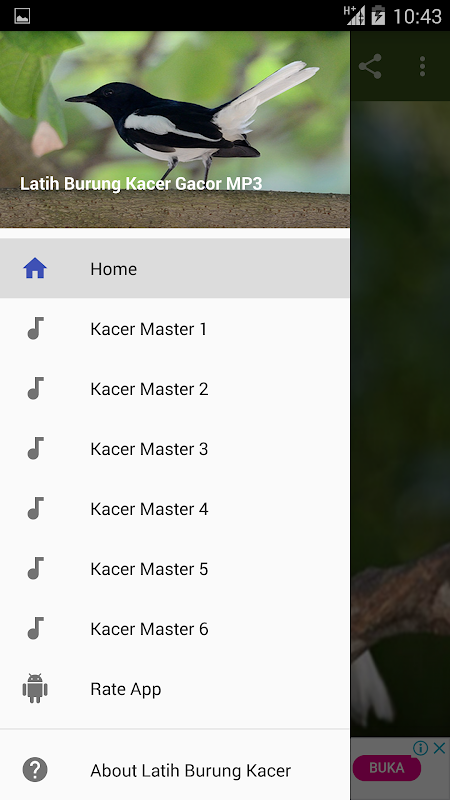
Task: Tap the music note beside Kacer Master 3
Action: pos(35,448)
